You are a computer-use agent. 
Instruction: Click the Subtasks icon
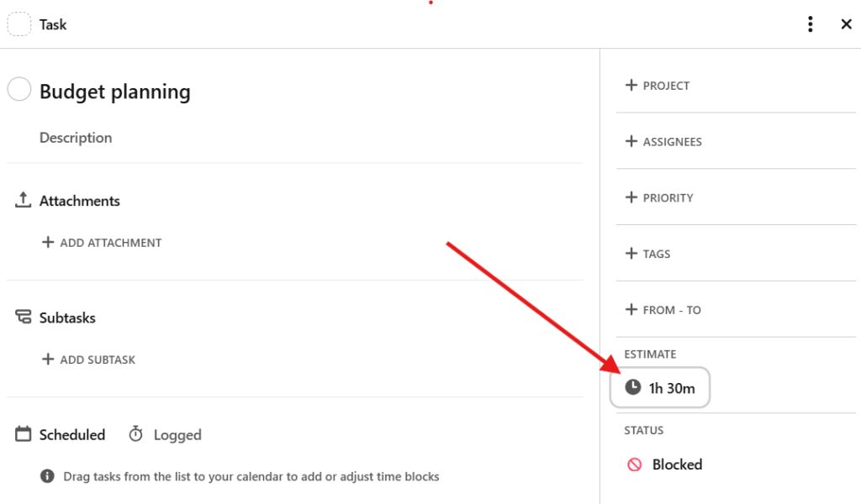[23, 318]
